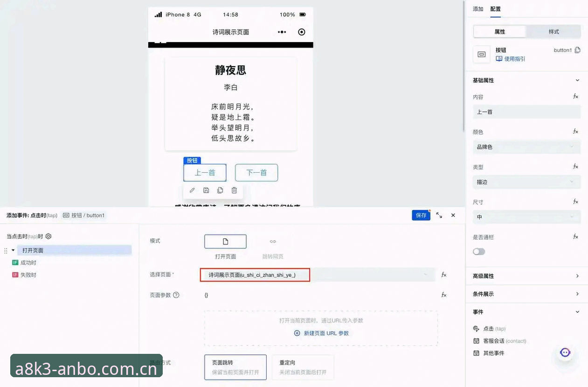Open the 颜色 品牌色 dropdown
This screenshot has height=387, width=588.
click(x=527, y=147)
